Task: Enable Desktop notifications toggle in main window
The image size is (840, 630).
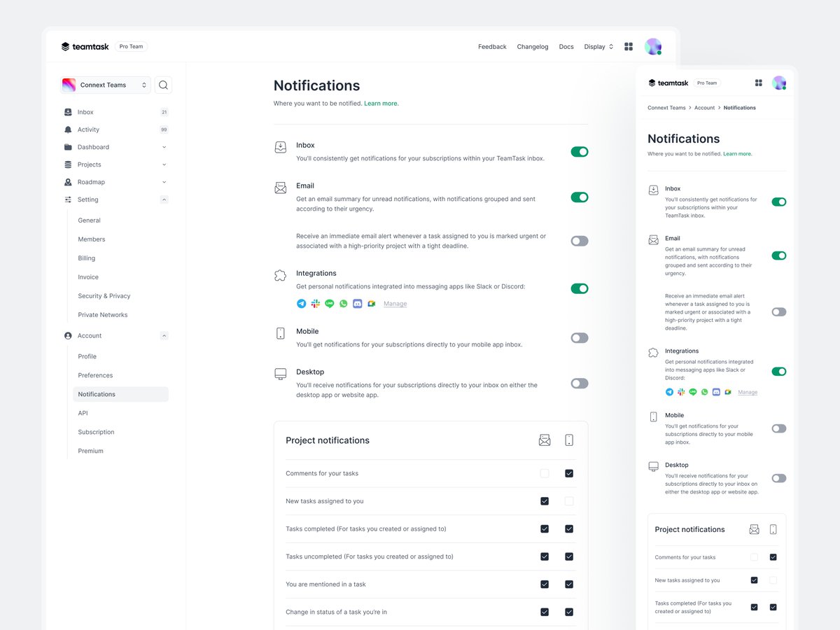Action: click(x=580, y=384)
